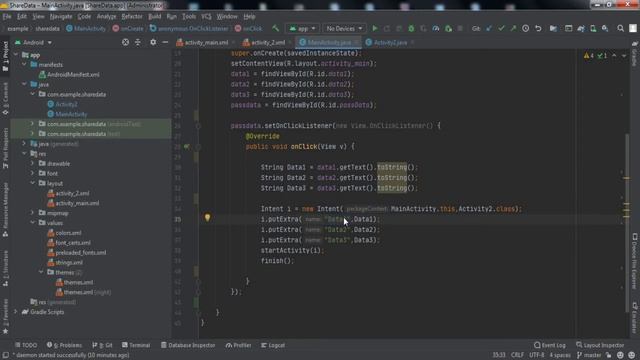The width and height of the screenshot is (640, 360).
Task: Open colors.xml in values folder
Action: point(64,233)
